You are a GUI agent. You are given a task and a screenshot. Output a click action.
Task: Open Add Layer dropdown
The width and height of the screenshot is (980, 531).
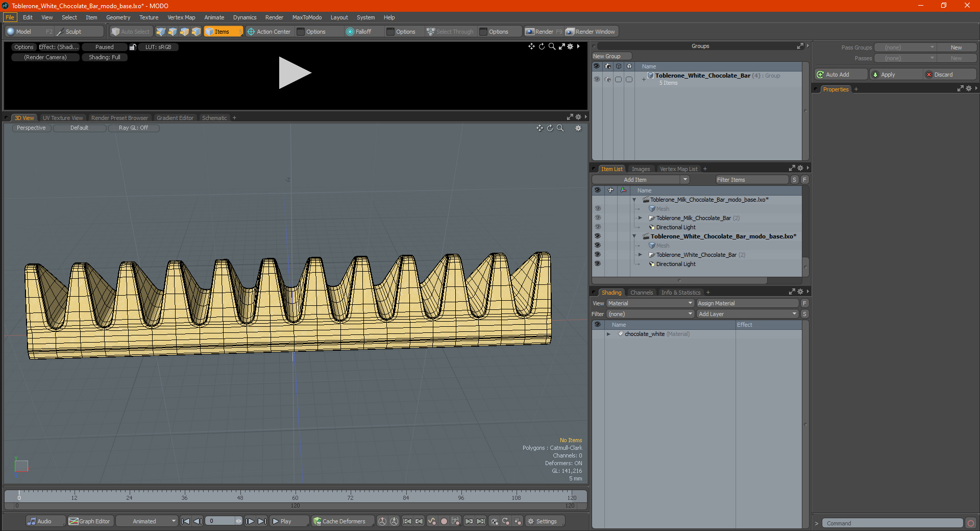(x=747, y=314)
